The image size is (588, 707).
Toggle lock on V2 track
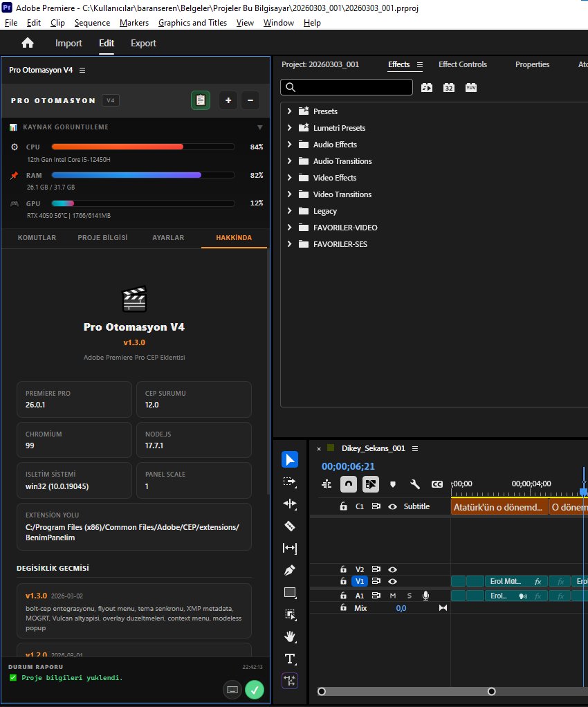coord(343,569)
